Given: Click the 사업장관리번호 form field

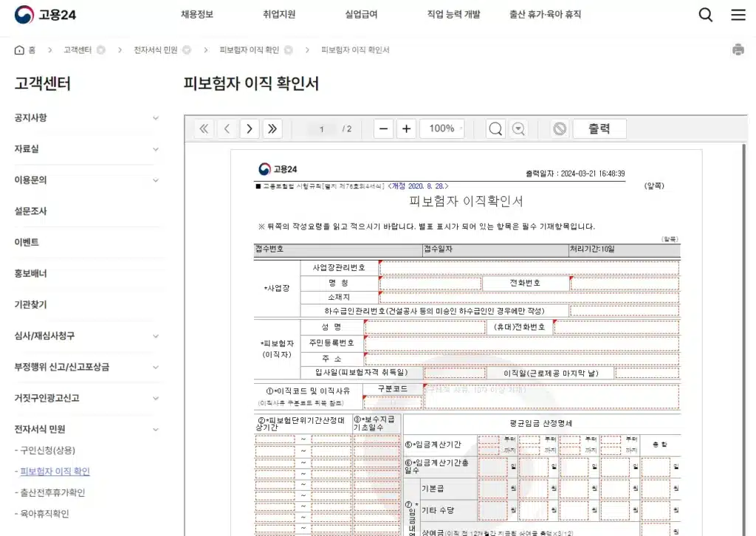Looking at the screenshot, I should point(529,267).
